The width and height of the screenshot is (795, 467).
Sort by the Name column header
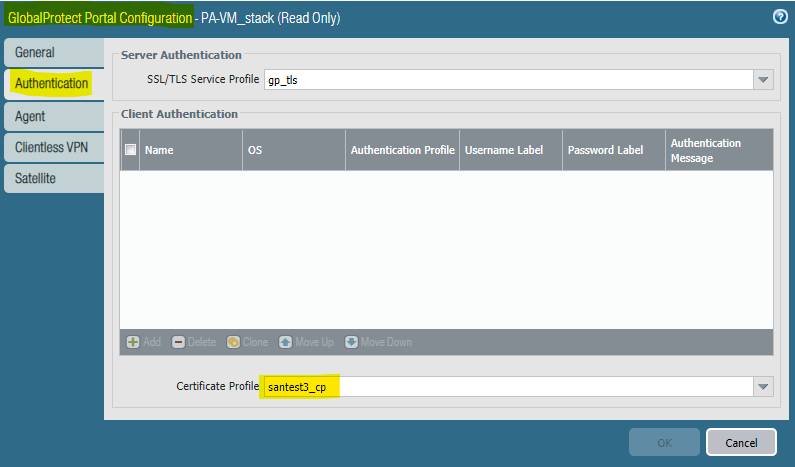[x=190, y=150]
